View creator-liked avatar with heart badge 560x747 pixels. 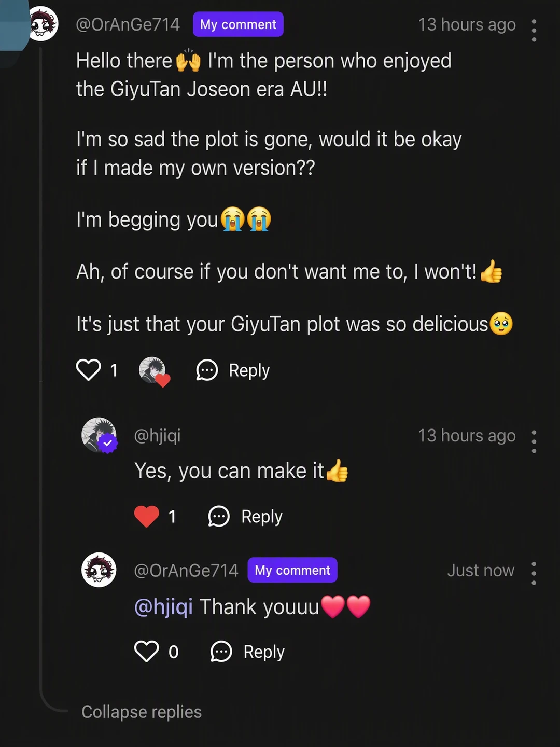153,370
